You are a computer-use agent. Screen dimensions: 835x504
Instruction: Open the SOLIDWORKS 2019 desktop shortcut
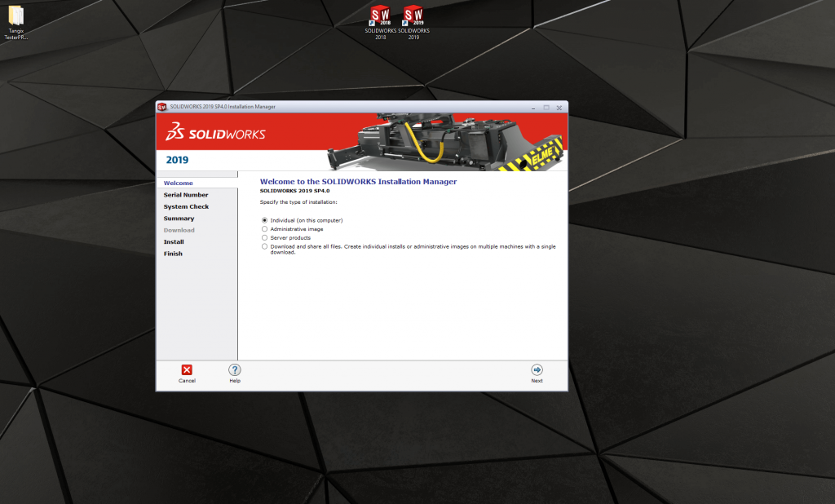[x=413, y=16]
